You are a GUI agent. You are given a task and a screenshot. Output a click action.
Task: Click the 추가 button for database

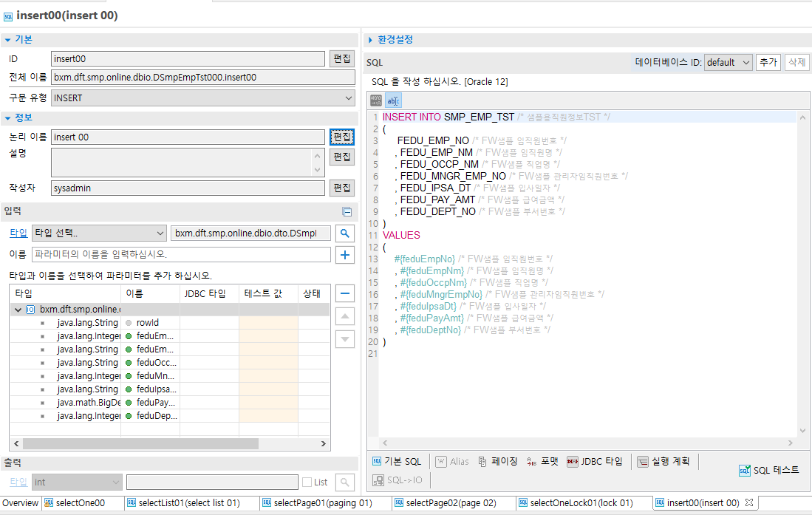(x=768, y=63)
